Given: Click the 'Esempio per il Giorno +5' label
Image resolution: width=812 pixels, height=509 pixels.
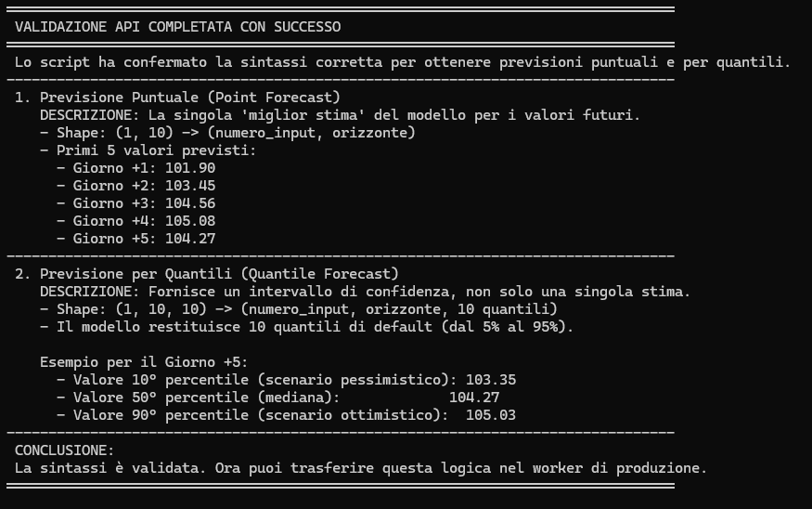Looking at the screenshot, I should 144,362.
